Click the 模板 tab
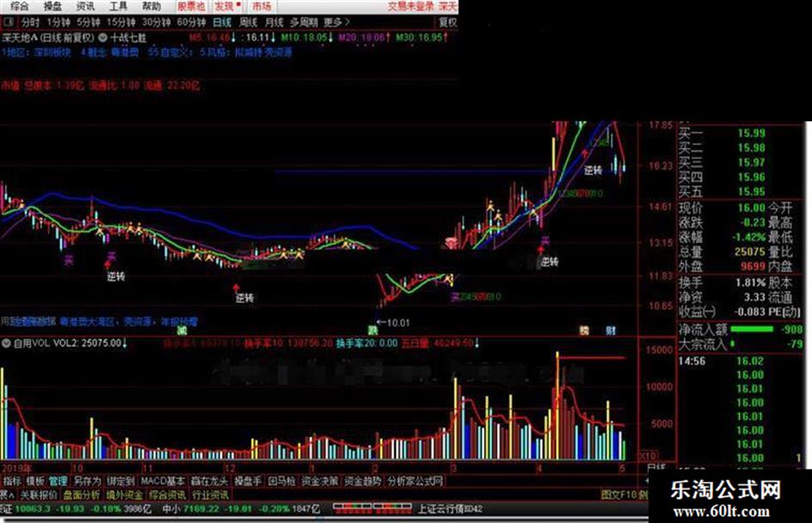 click(x=35, y=481)
